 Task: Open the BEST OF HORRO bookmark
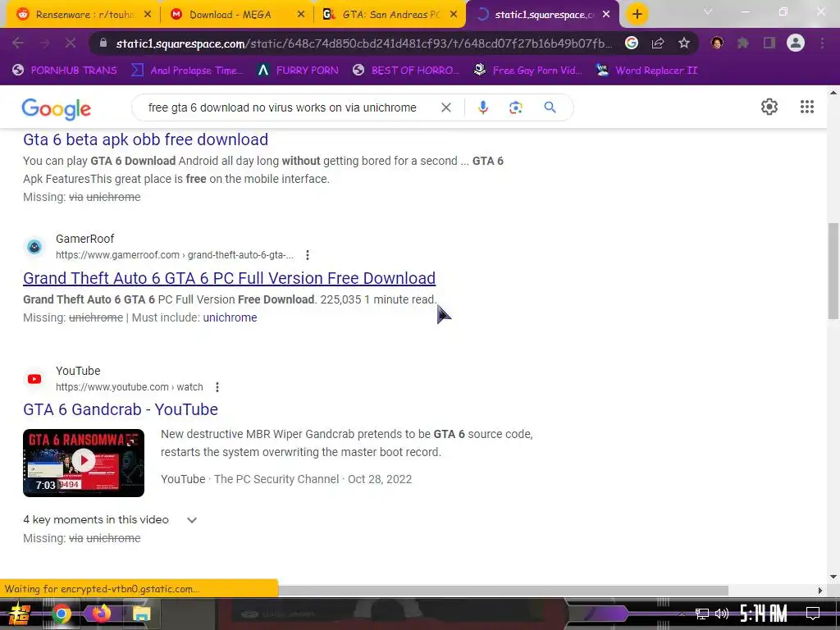tap(405, 71)
